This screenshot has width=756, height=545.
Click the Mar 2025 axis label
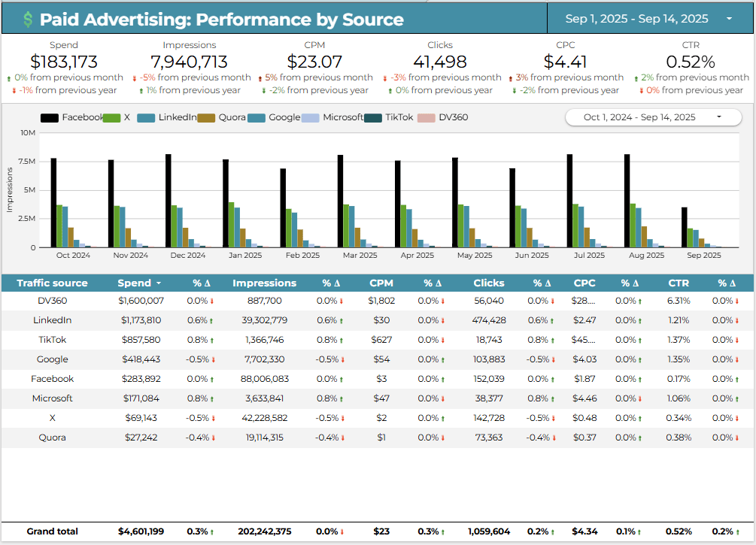360,255
